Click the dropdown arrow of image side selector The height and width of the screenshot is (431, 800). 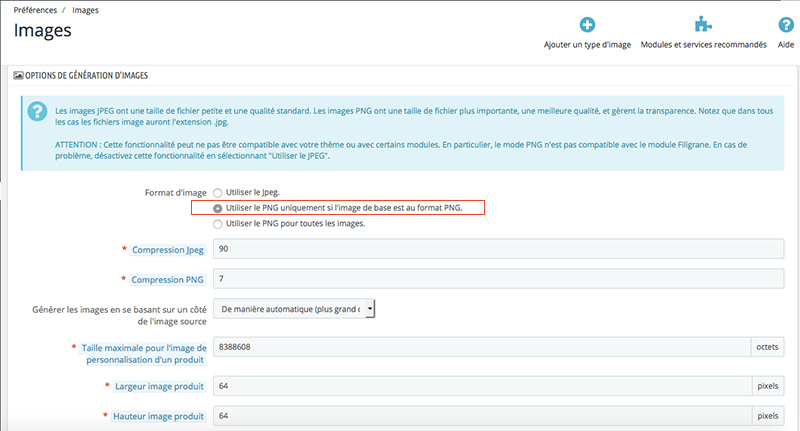(x=370, y=309)
